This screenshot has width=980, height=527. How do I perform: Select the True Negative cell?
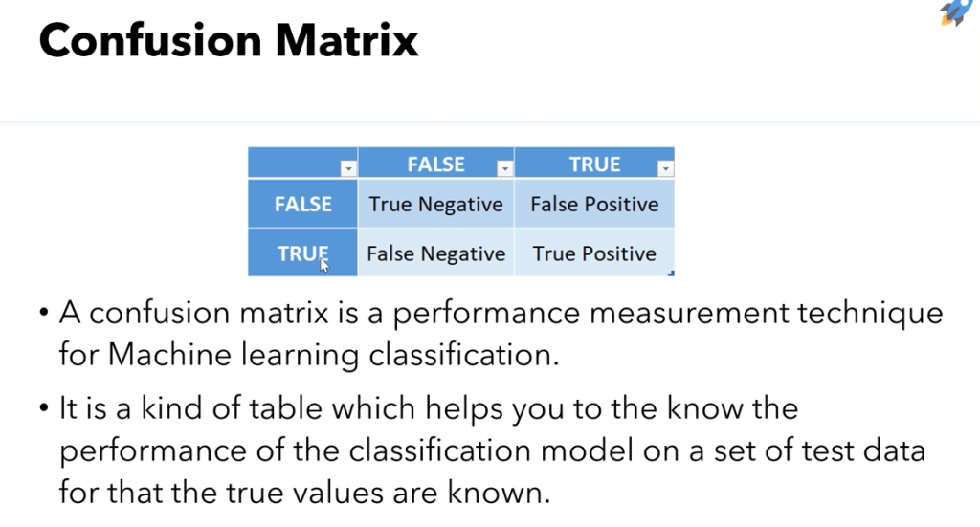(x=435, y=204)
